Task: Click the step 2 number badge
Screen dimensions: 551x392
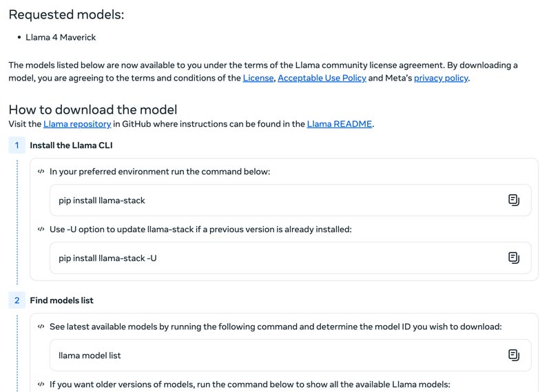Action: click(17, 300)
